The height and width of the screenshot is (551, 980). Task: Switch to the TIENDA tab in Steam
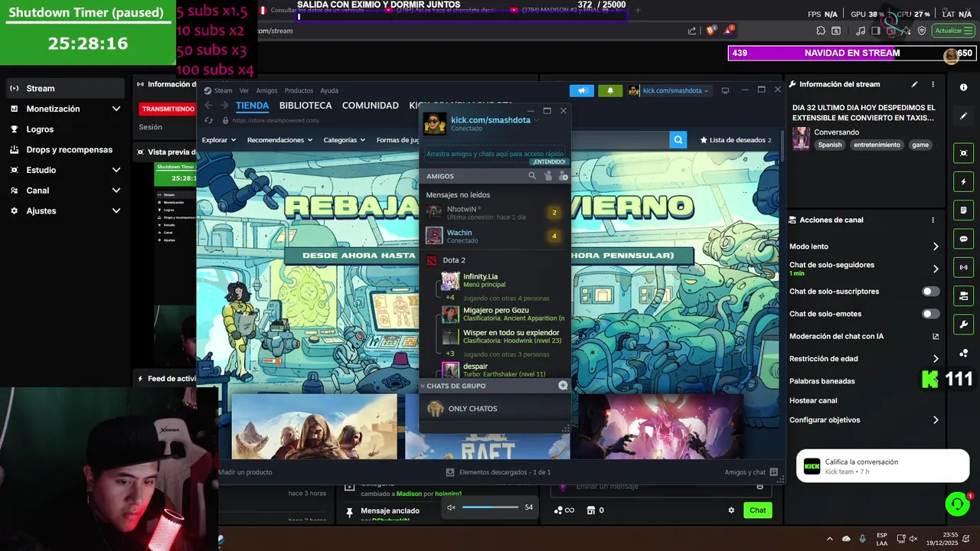[252, 106]
